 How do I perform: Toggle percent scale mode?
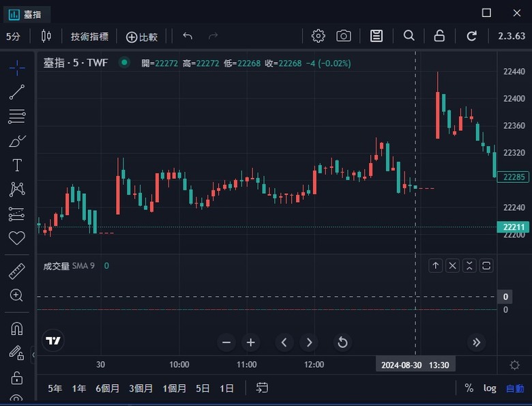[469, 388]
